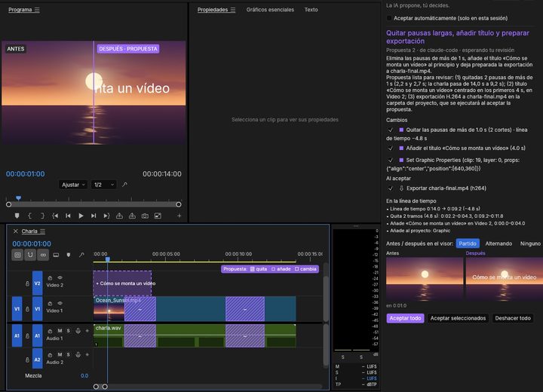543x392 pixels.
Task: Toggle the A1 source patching button
Action: (17, 335)
